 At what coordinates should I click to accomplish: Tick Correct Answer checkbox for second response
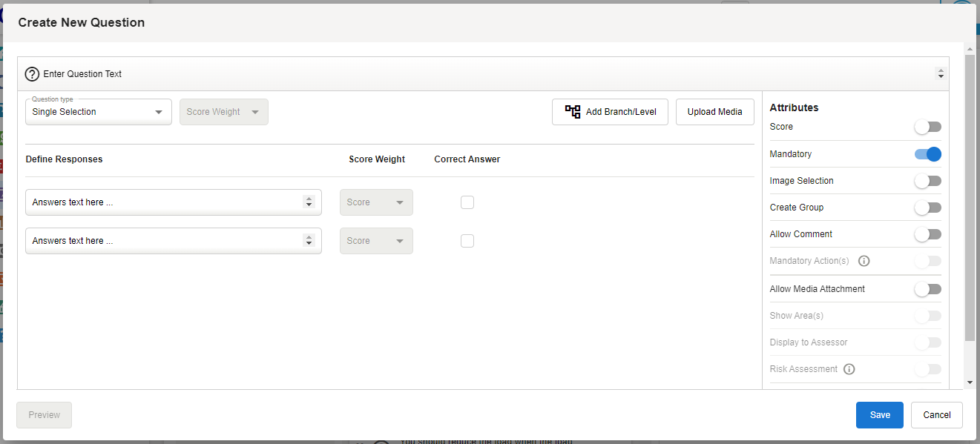pyautogui.click(x=467, y=241)
